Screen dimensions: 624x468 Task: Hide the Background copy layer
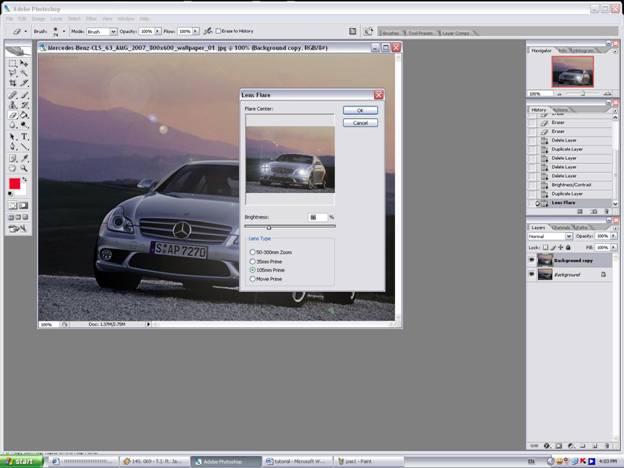(532, 260)
